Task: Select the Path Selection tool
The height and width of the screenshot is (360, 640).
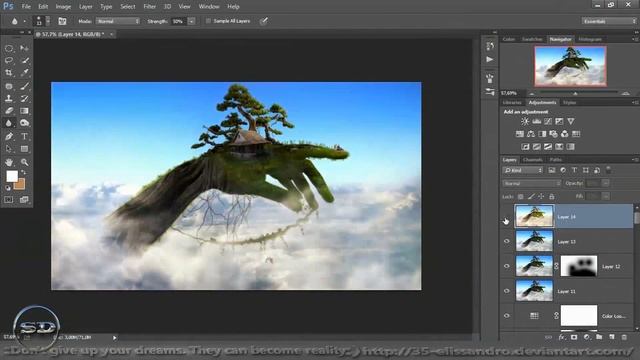Action: coord(9,149)
